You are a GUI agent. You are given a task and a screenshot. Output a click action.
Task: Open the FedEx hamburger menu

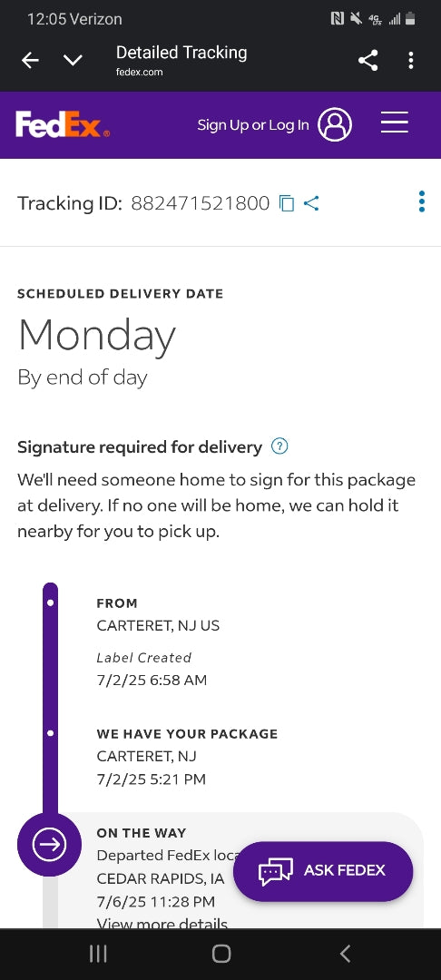395,122
